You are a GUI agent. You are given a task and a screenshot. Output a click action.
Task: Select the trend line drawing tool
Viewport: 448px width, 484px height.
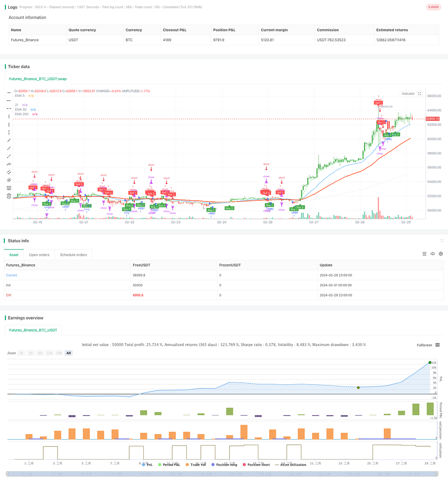(9, 141)
